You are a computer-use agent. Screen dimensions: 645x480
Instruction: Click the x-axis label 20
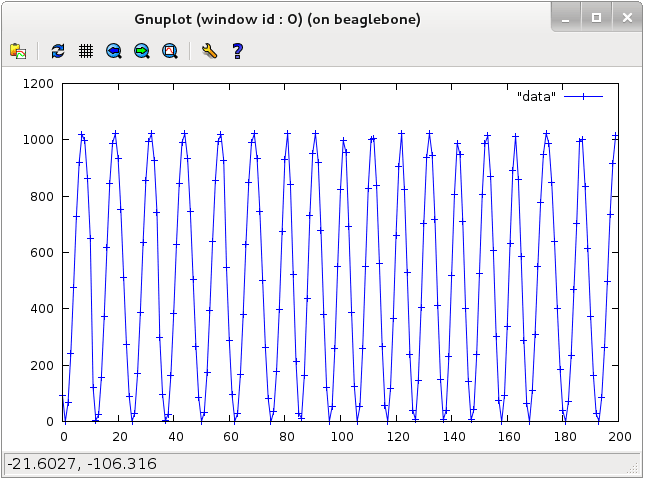[x=120, y=437]
